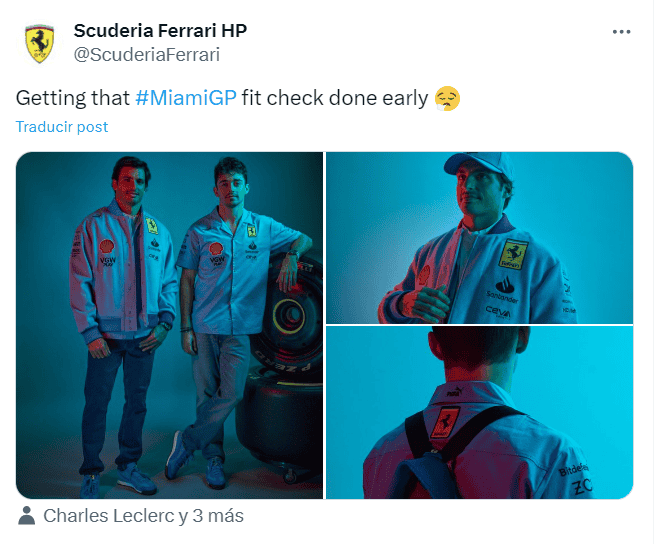Viewport: 654px width, 544px height.
Task: Click the #MiamiGP hashtag
Action: (x=185, y=98)
